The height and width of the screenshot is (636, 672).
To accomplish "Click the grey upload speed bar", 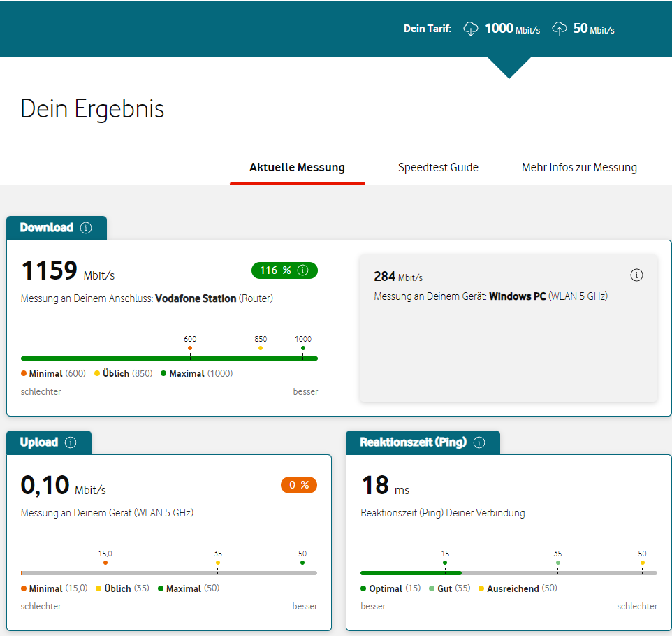I will tap(168, 573).
